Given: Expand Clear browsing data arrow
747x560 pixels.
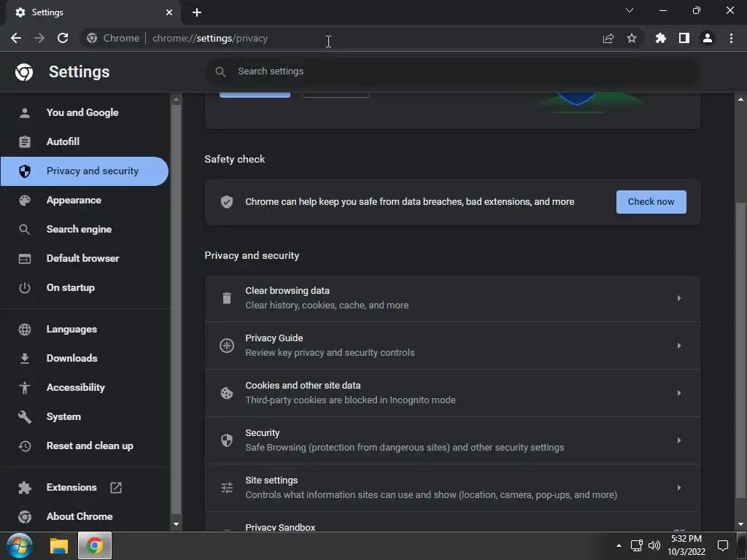Looking at the screenshot, I should tap(679, 298).
